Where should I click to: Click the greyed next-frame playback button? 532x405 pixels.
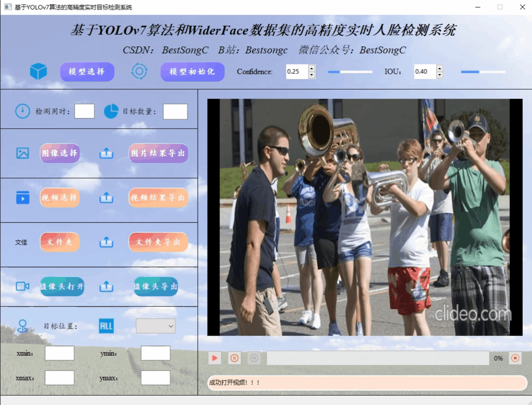254,358
